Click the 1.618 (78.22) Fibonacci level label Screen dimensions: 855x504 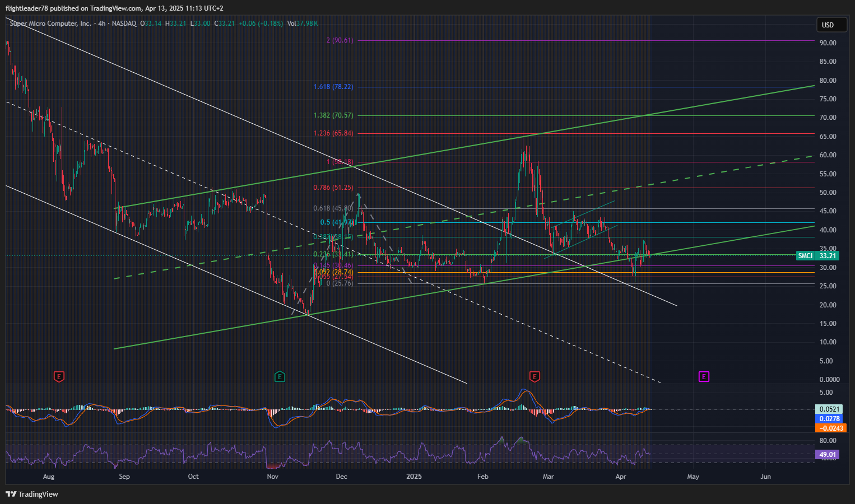coord(333,87)
